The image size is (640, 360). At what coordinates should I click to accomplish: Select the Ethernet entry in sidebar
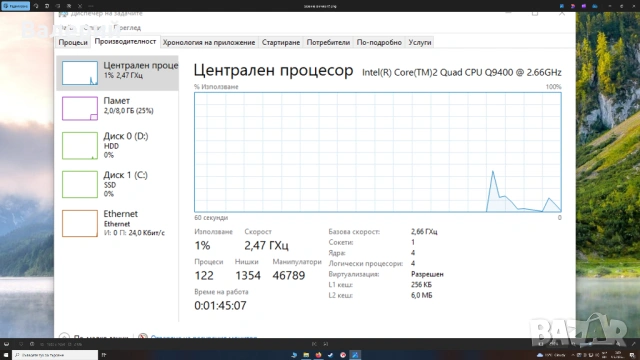pos(118,223)
